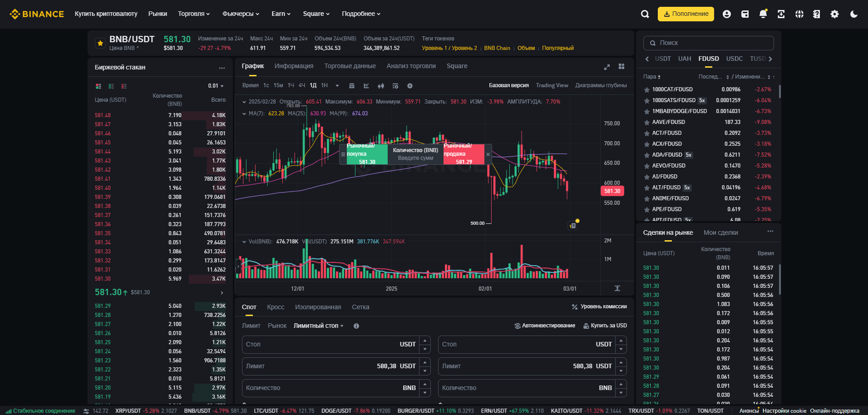The height and width of the screenshot is (415, 868).
Task: Open the language globe icon
Action: [x=799, y=14]
